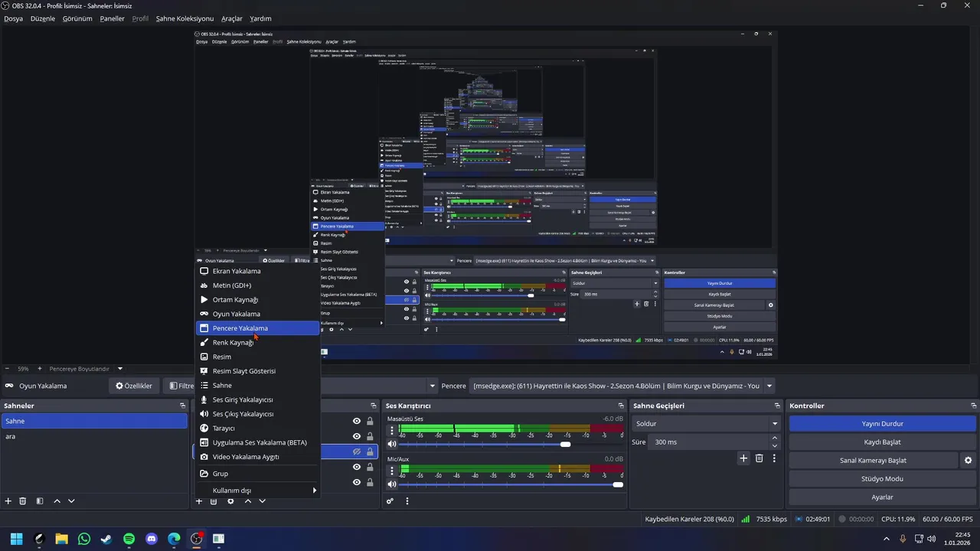Choose Ekran Yakalama from source menu
The height and width of the screenshot is (551, 980).
coord(257,271)
